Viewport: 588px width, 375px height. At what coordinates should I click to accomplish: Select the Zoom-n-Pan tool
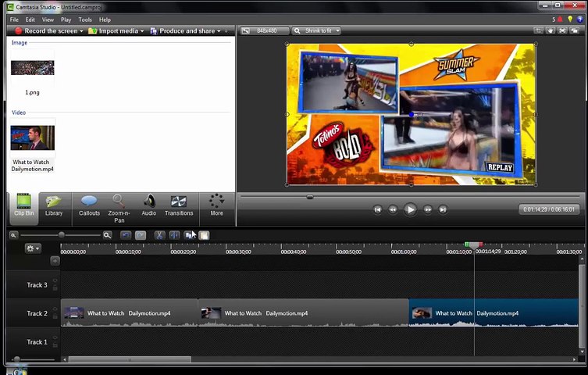pyautogui.click(x=119, y=209)
